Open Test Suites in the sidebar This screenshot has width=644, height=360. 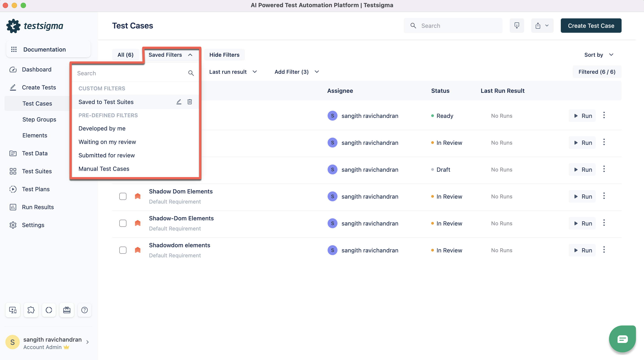37,171
